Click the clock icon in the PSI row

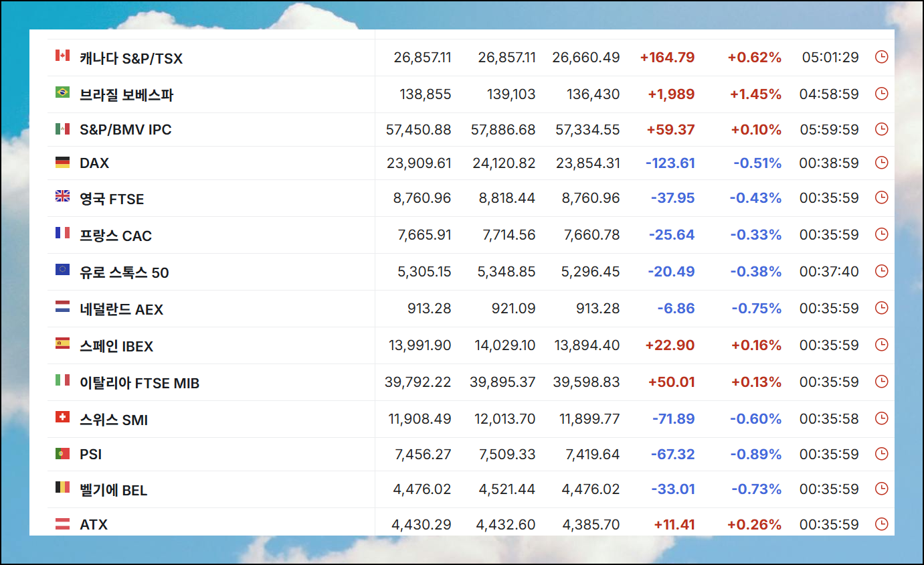tap(881, 454)
